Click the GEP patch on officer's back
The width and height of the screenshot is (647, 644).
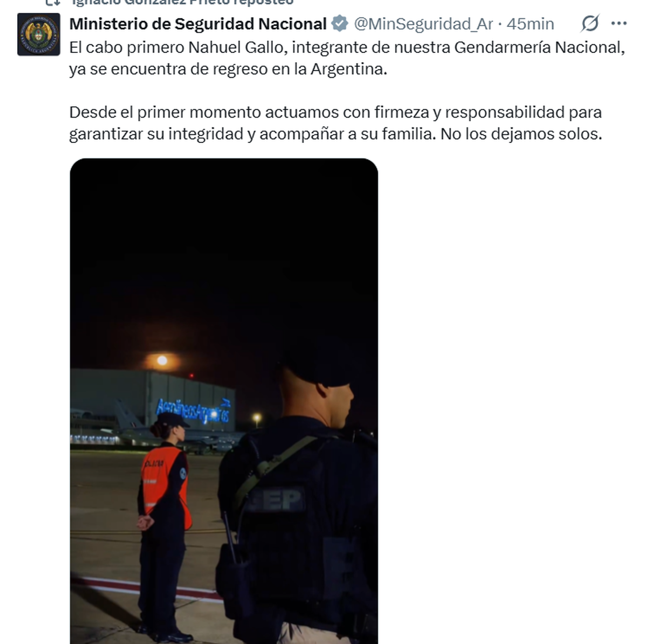(276, 500)
